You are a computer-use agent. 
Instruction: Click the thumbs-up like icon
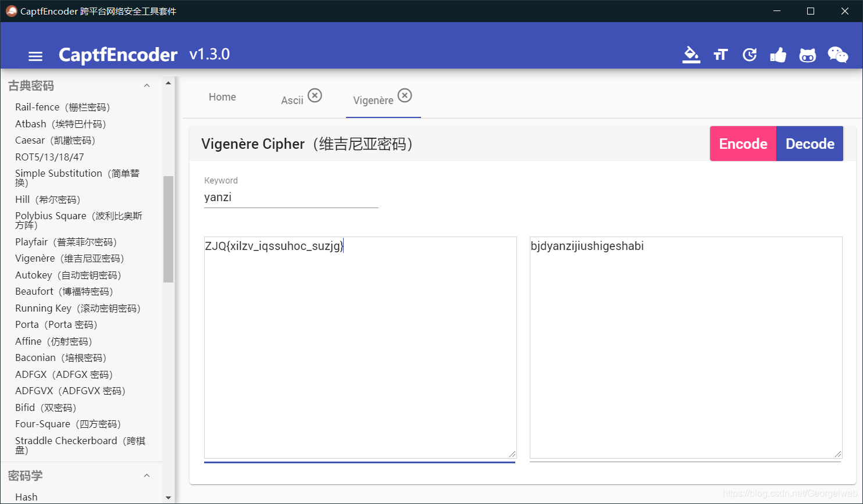point(778,55)
